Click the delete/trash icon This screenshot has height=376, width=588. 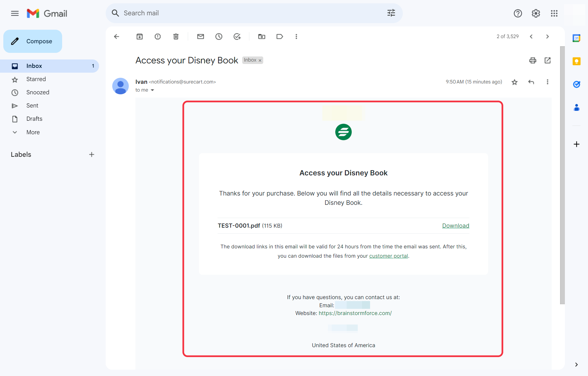click(176, 36)
